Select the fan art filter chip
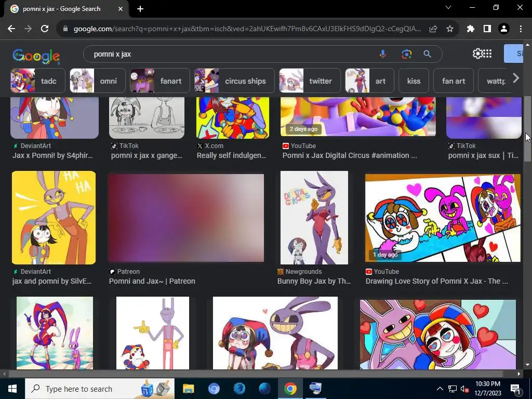 pyautogui.click(x=454, y=81)
